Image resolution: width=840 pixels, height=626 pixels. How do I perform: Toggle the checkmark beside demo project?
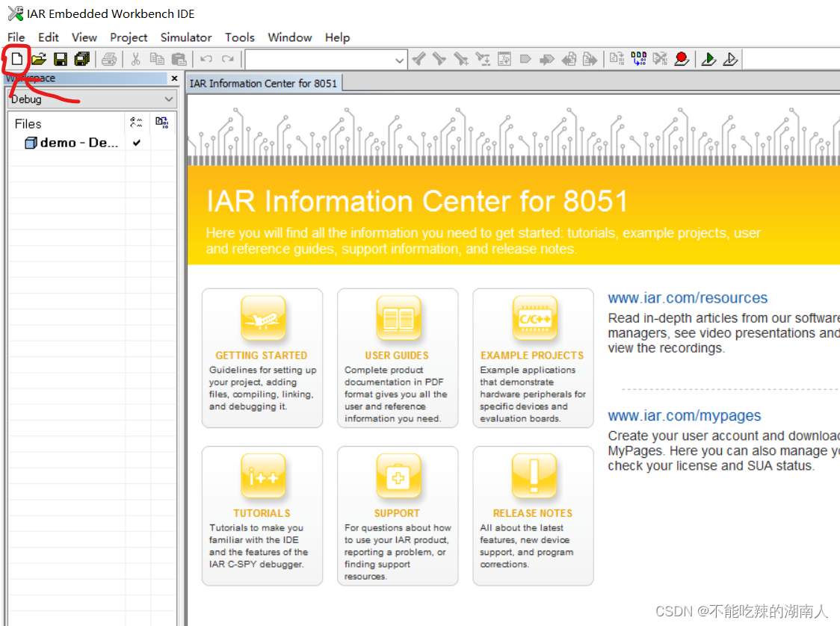(137, 143)
